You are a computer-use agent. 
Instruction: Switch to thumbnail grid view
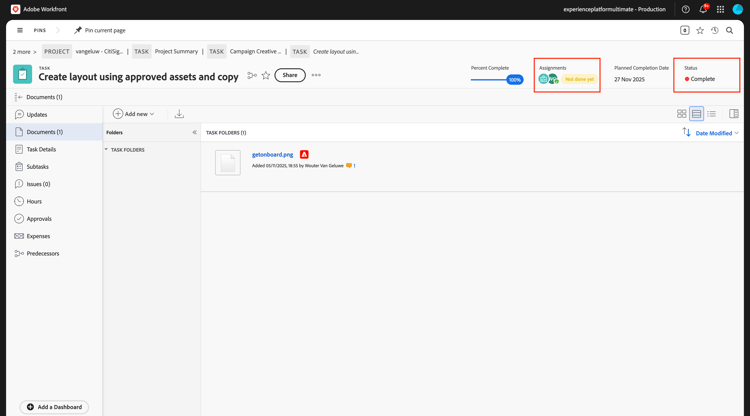pos(682,114)
